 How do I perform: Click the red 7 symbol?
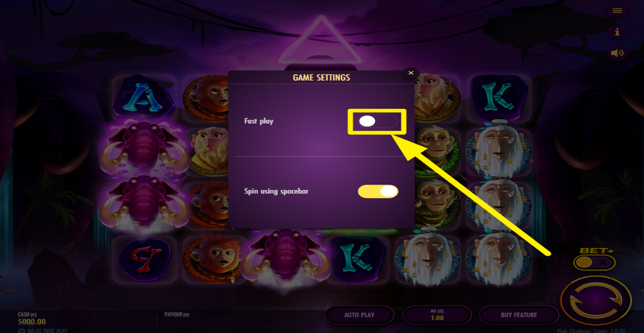144,260
